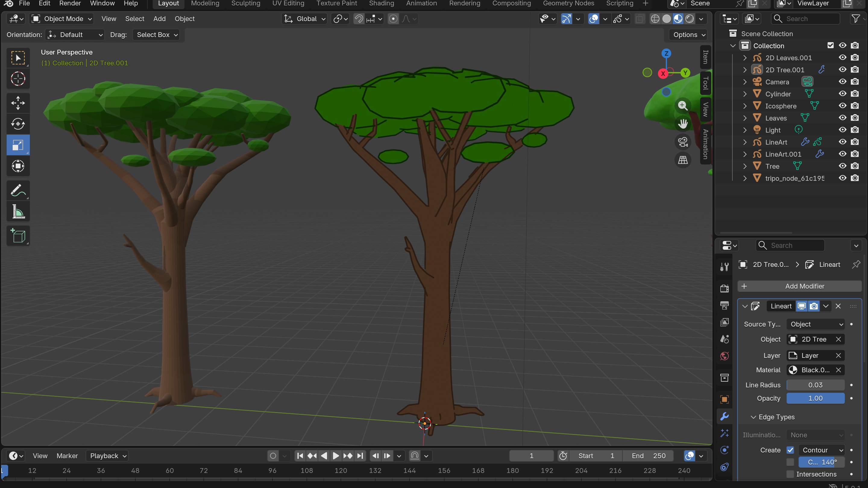
Task: Adjust the Opacity slider
Action: coord(816,399)
